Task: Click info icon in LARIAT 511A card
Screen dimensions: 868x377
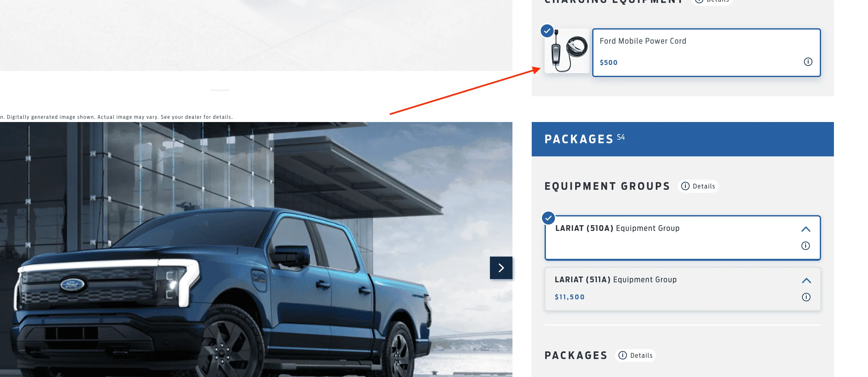Action: pyautogui.click(x=806, y=297)
